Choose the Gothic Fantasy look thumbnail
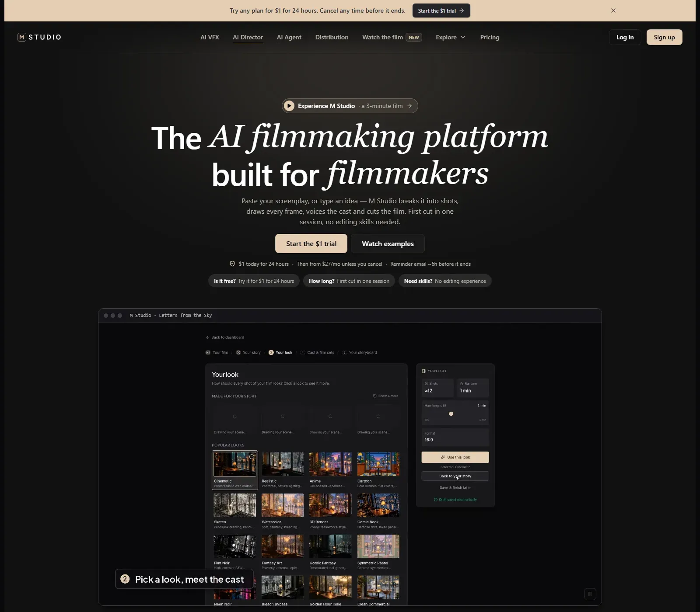 [330, 546]
